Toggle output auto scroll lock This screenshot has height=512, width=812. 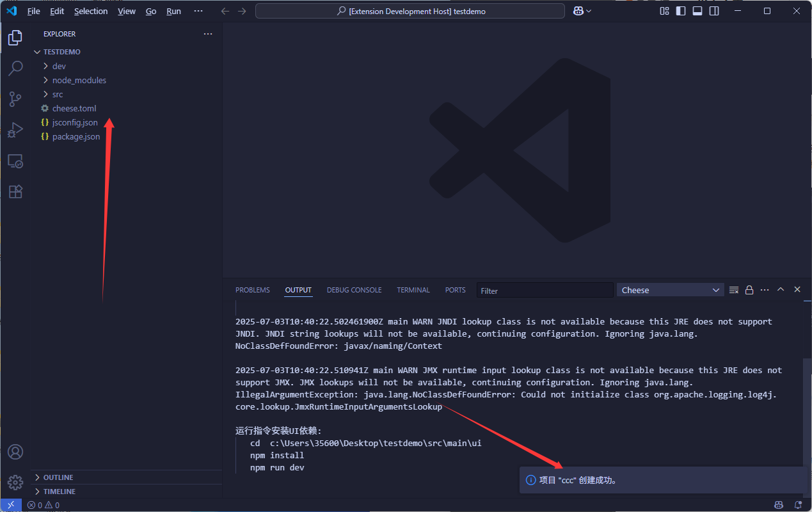pyautogui.click(x=749, y=290)
